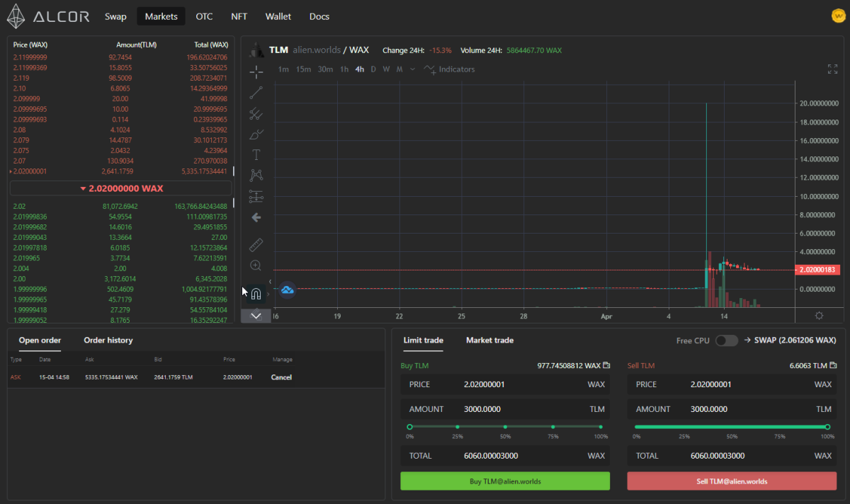Click the wallet icon beside the WAX balance

pos(606,365)
